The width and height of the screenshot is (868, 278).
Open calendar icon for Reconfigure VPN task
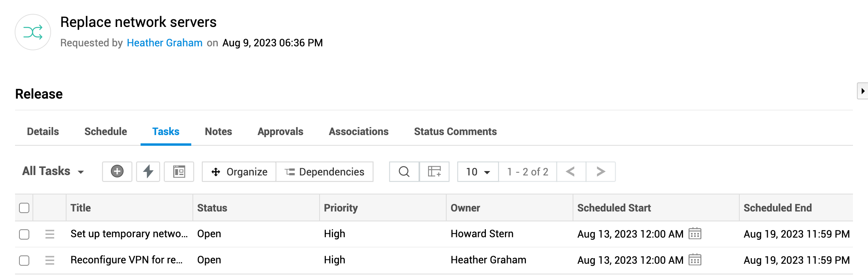click(x=695, y=260)
